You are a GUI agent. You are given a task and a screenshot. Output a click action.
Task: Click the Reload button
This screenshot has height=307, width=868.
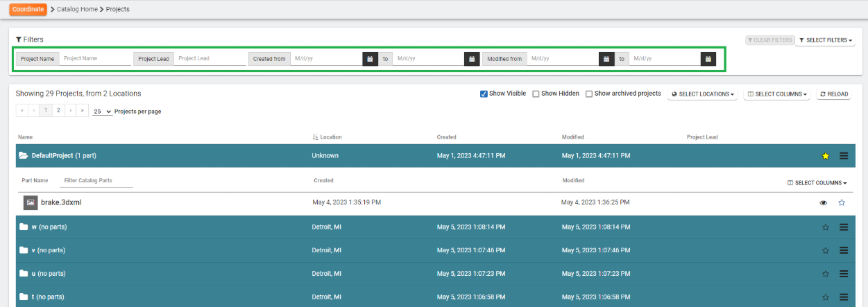833,94
